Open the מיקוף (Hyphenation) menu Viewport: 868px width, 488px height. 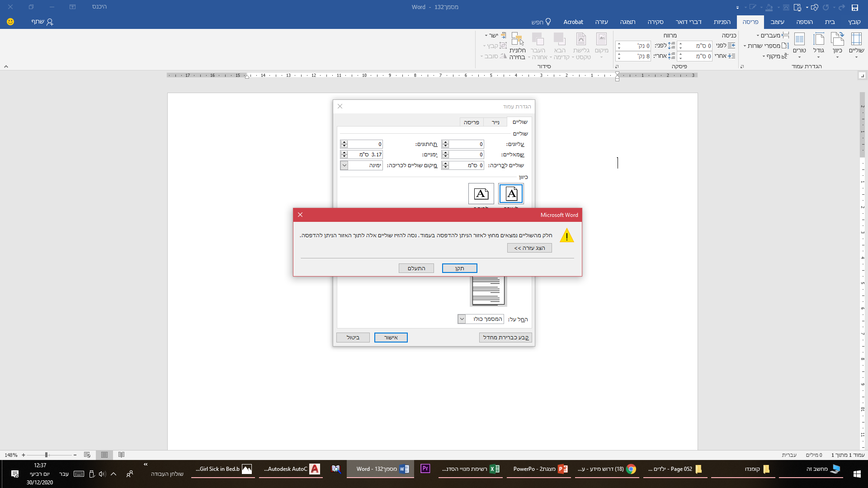[x=775, y=56]
